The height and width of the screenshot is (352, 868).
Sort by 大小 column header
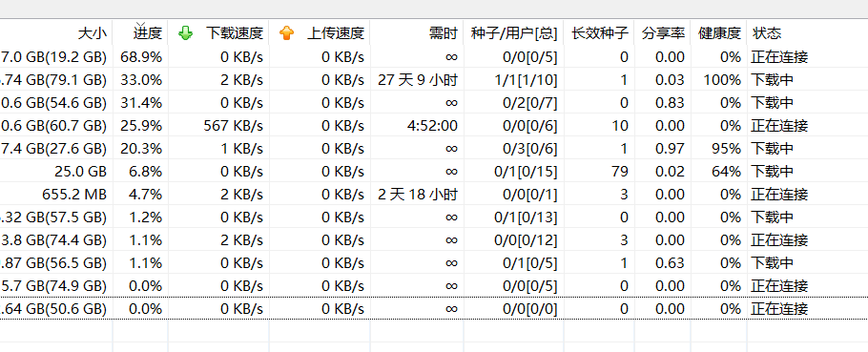point(56,33)
